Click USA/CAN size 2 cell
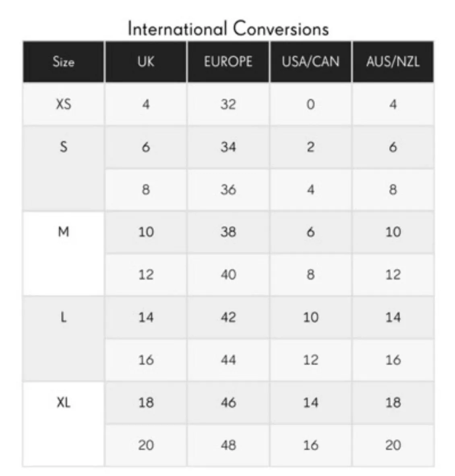 click(310, 147)
